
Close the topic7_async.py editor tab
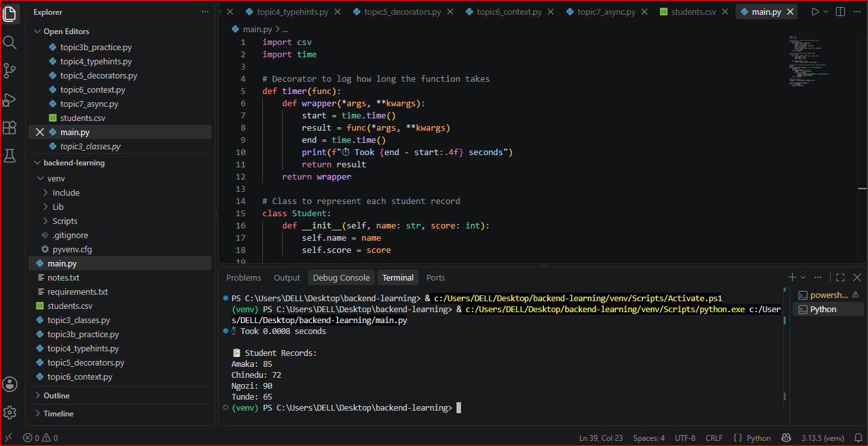[645, 12]
